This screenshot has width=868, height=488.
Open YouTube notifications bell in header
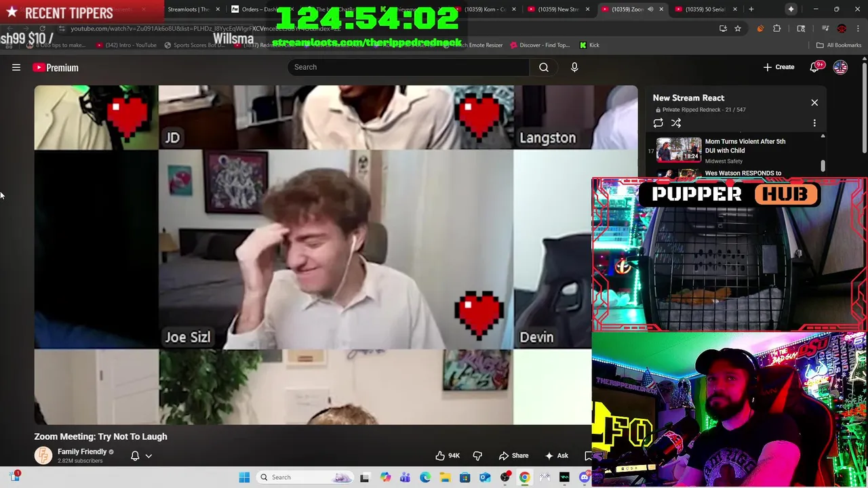[x=815, y=67]
